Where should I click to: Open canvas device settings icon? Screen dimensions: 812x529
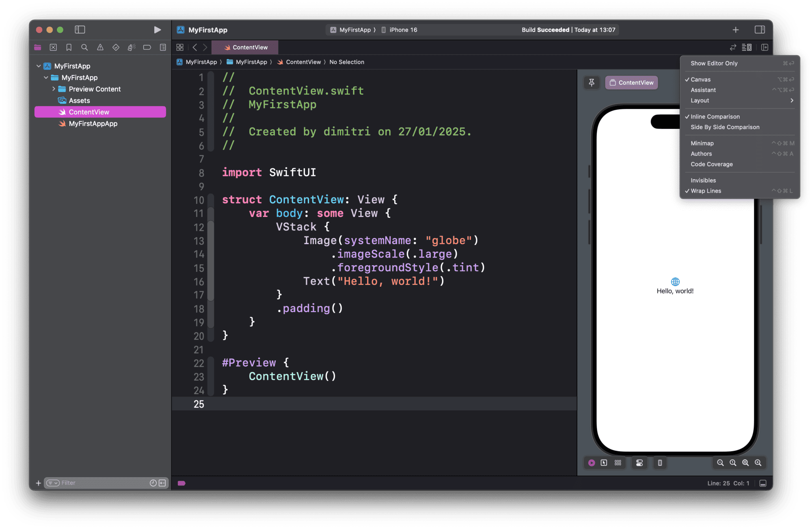tap(639, 463)
